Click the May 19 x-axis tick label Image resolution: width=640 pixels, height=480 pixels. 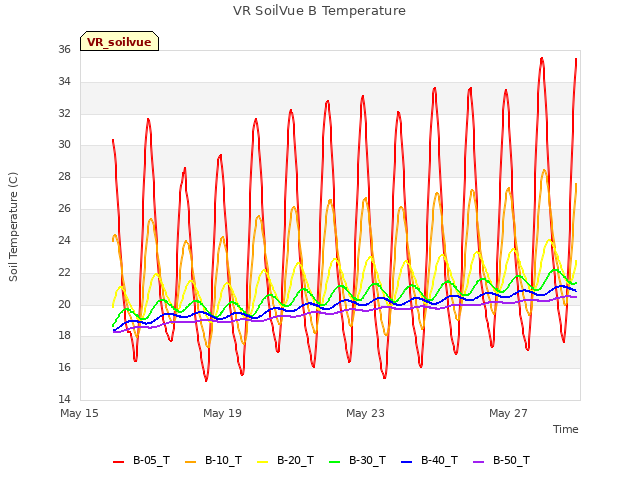pos(222,413)
